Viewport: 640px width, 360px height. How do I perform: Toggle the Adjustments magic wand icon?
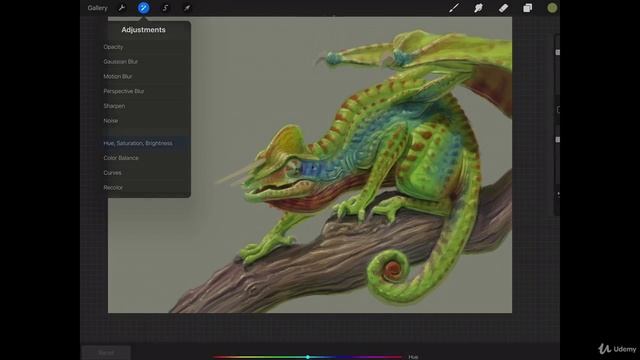(x=143, y=8)
